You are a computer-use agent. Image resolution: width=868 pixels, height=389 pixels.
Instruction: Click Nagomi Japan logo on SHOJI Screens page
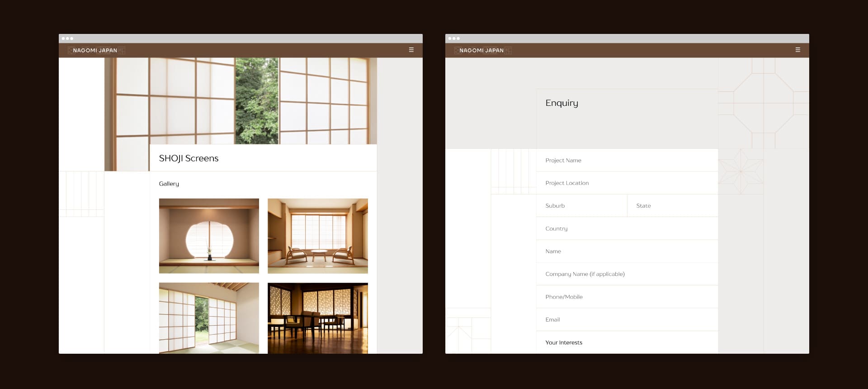[96, 50]
